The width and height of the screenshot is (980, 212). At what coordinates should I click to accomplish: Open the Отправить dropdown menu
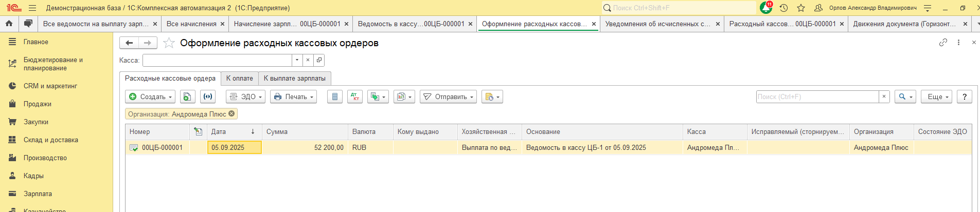(x=448, y=97)
